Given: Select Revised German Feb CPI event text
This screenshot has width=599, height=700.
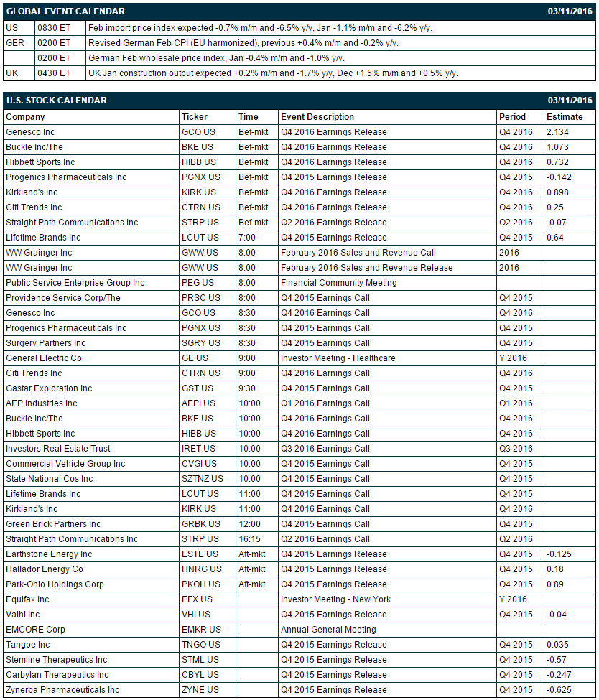Looking at the screenshot, I should pos(243,43).
